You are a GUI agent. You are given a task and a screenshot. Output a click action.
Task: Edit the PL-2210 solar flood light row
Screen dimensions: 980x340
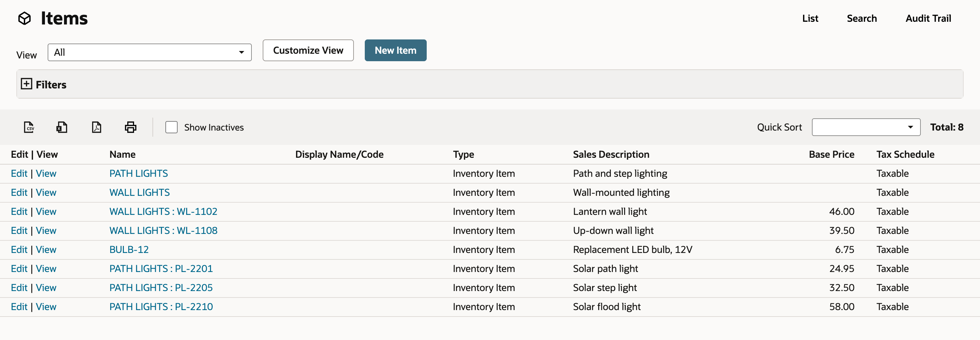coord(19,307)
